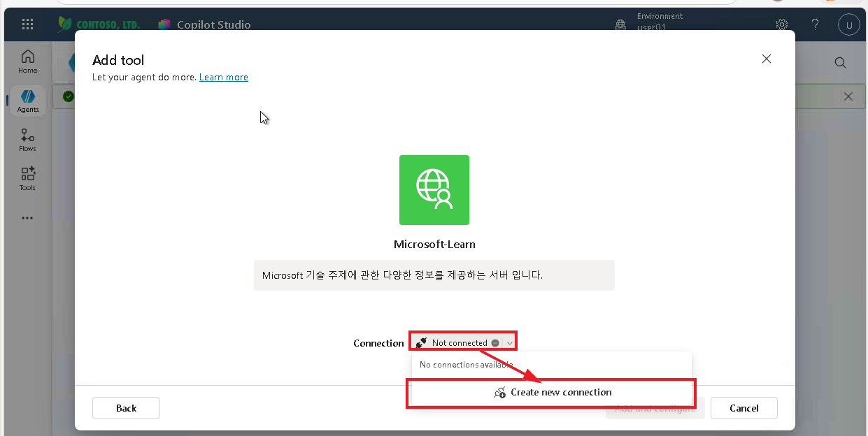Dismiss the green notification banner
This screenshot has width=868, height=436.
pyautogui.click(x=848, y=96)
